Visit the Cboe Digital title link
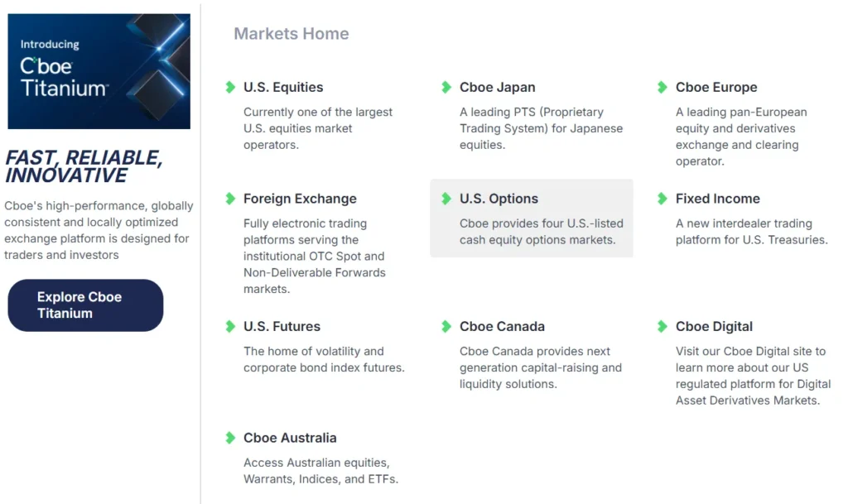 click(x=714, y=326)
